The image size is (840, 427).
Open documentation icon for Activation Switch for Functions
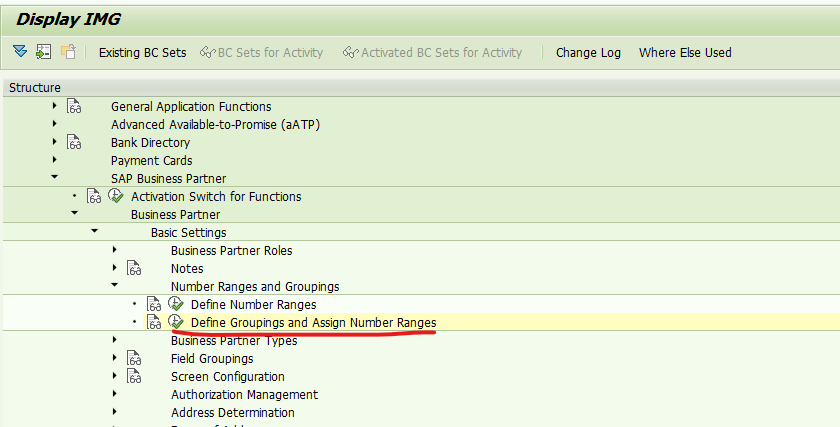(x=94, y=196)
